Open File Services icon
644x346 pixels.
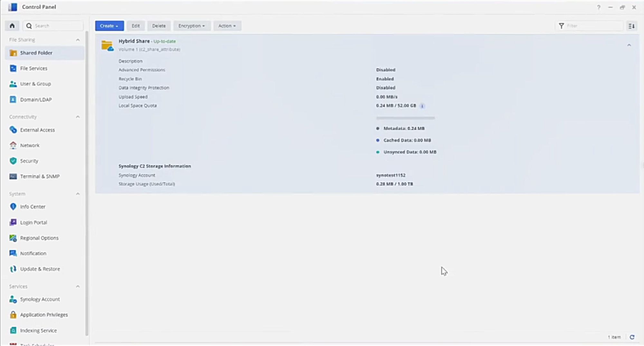pyautogui.click(x=13, y=68)
